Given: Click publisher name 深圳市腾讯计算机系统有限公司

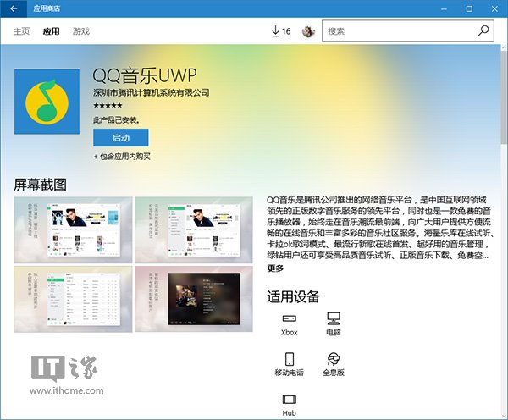Looking at the screenshot, I should click(151, 92).
